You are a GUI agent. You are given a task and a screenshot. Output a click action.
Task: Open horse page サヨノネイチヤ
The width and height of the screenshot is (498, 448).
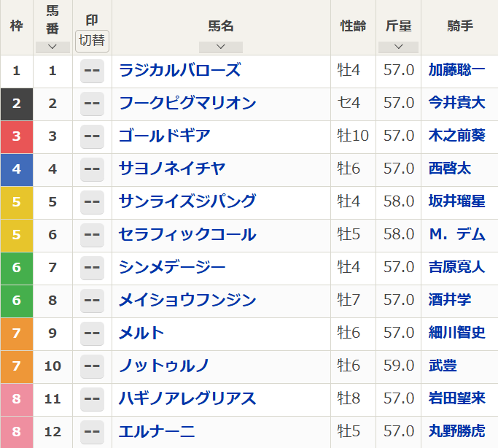pos(172,169)
